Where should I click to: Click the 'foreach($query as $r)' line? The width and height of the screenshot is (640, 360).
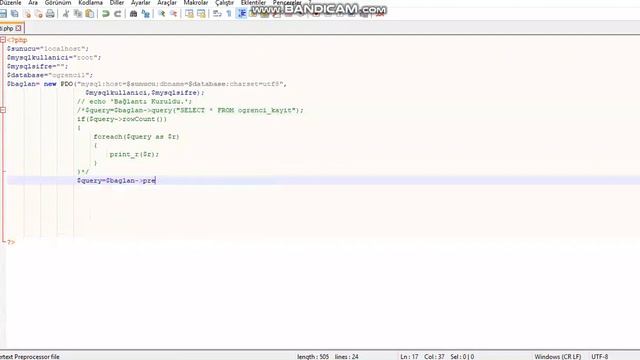click(x=136, y=137)
